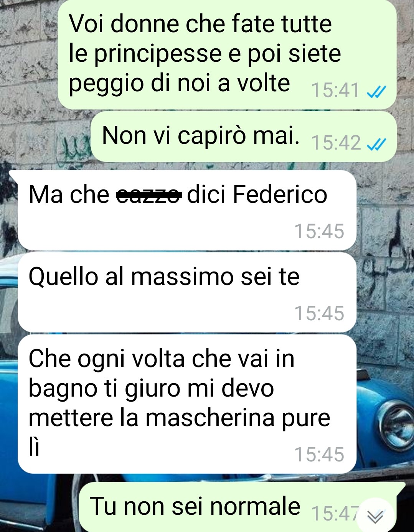This screenshot has width=414, height=532.
Task: Select the message 'Voi donne che fate tutte le principesse'
Action: (x=227, y=54)
